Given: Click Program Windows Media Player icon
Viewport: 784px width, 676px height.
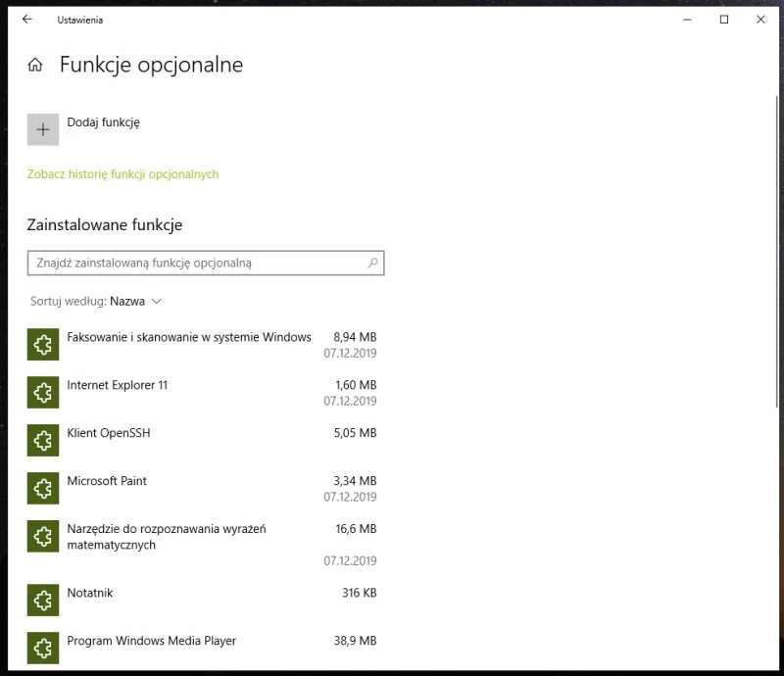Looking at the screenshot, I should click(x=42, y=648).
